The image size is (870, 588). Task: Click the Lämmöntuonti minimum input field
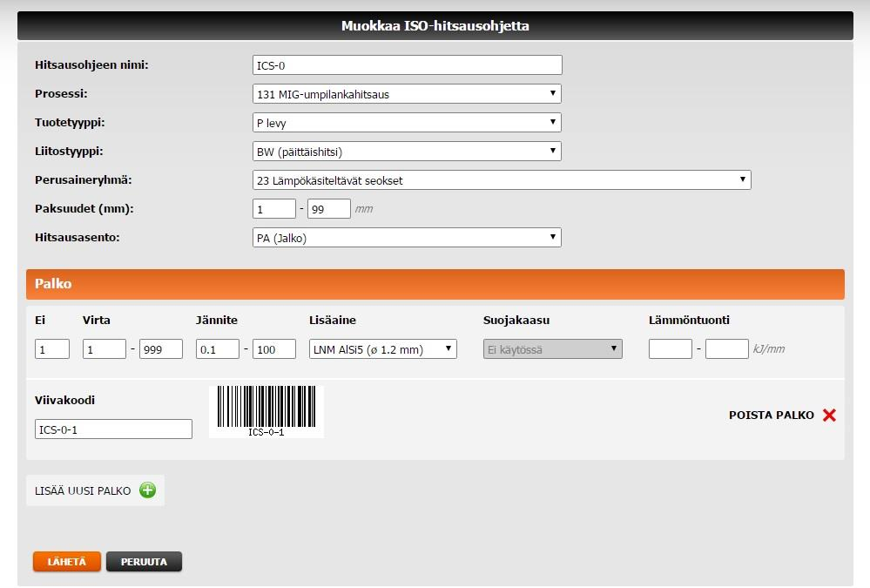(x=671, y=349)
